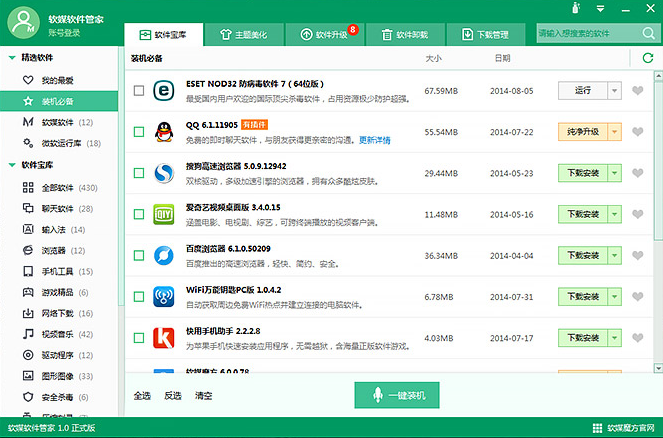663x438 pixels.
Task: Open 我的最爱 in the sidebar
Action: click(56, 80)
